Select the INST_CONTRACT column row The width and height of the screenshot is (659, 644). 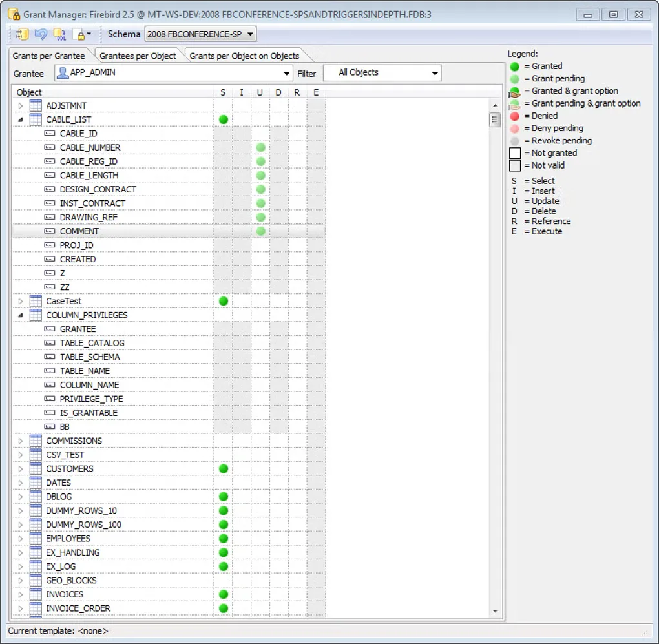point(169,203)
